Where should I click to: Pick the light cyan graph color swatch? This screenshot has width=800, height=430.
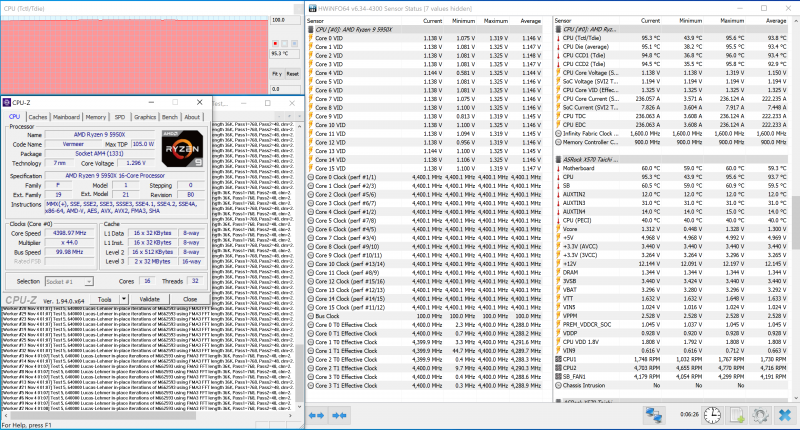[285, 44]
